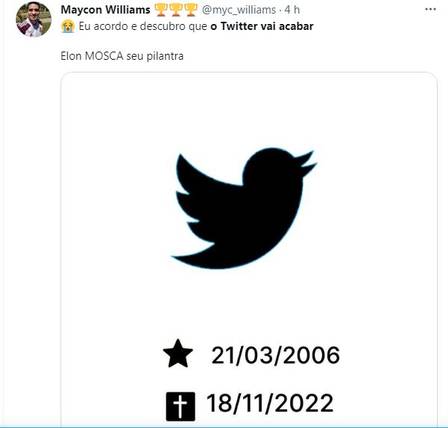Viewport: 448px width, 428px height.
Task: Click the black Twitter bird logo
Action: point(244,208)
